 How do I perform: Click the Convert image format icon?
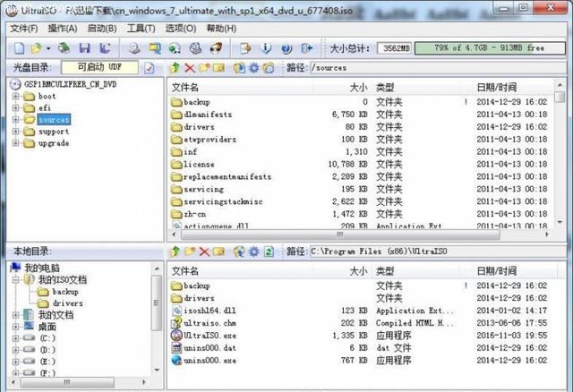(x=155, y=47)
